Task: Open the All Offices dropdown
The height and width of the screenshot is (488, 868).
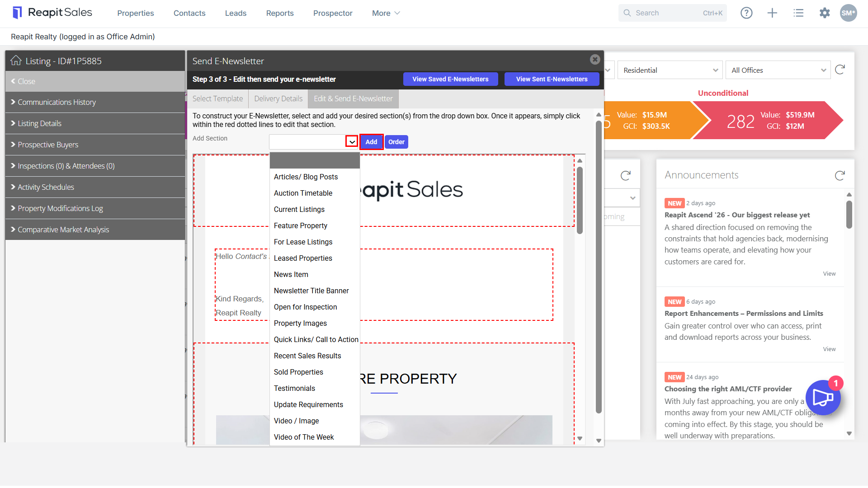Action: [x=778, y=70]
